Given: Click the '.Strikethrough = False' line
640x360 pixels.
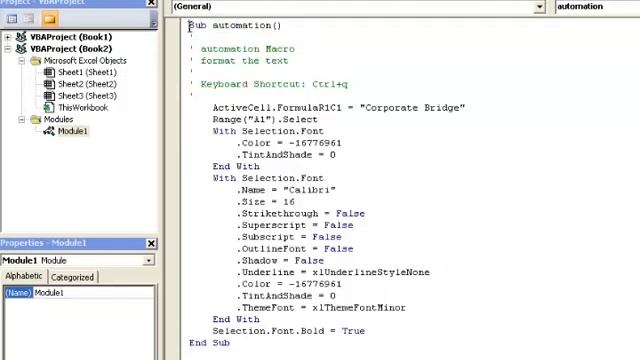Looking at the screenshot, I should click(x=300, y=214).
